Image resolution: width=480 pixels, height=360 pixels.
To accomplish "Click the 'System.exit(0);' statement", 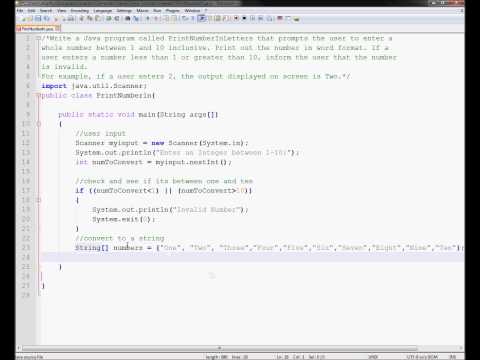I will (123, 219).
